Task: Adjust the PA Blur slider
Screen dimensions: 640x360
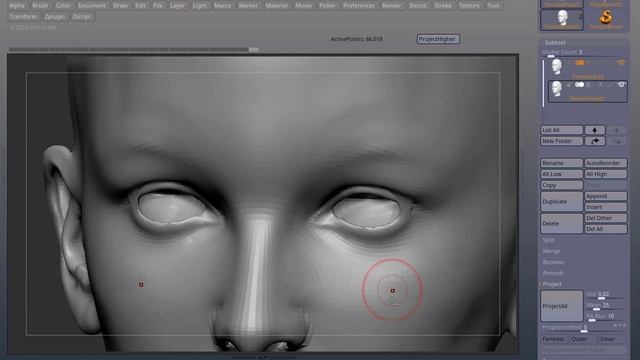Action: click(x=606, y=316)
